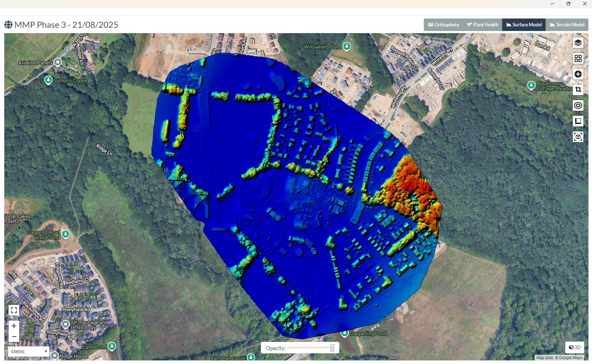Zoom in on the map
The width and height of the screenshot is (592, 364).
(14, 326)
